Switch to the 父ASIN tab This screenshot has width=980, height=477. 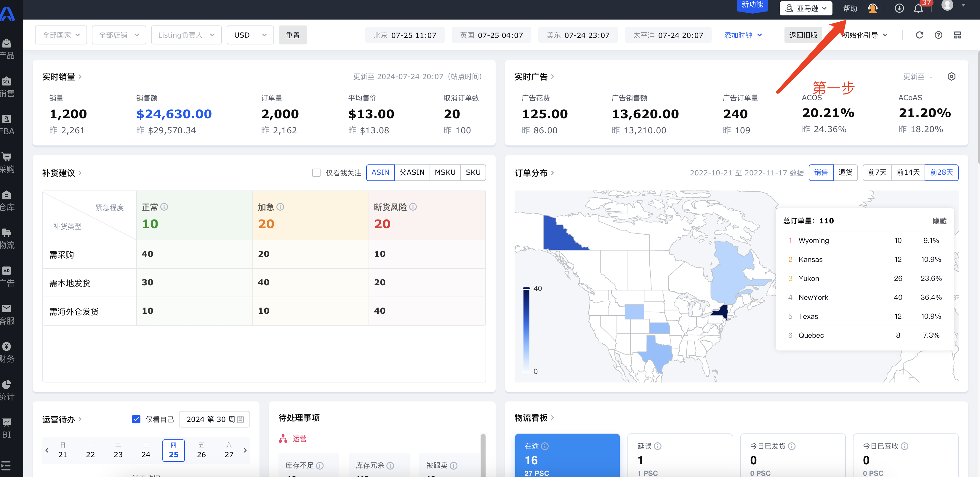[411, 173]
